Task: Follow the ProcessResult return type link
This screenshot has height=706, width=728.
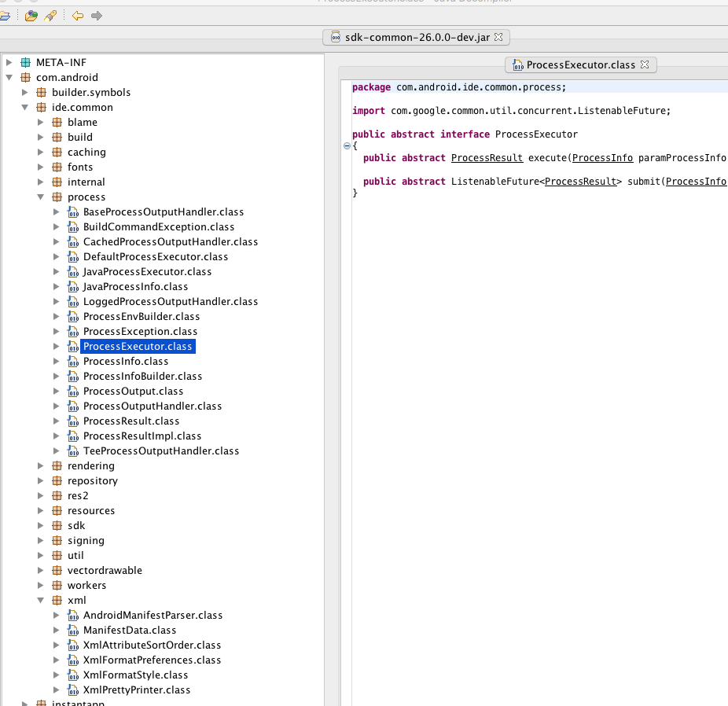Action: [x=487, y=158]
